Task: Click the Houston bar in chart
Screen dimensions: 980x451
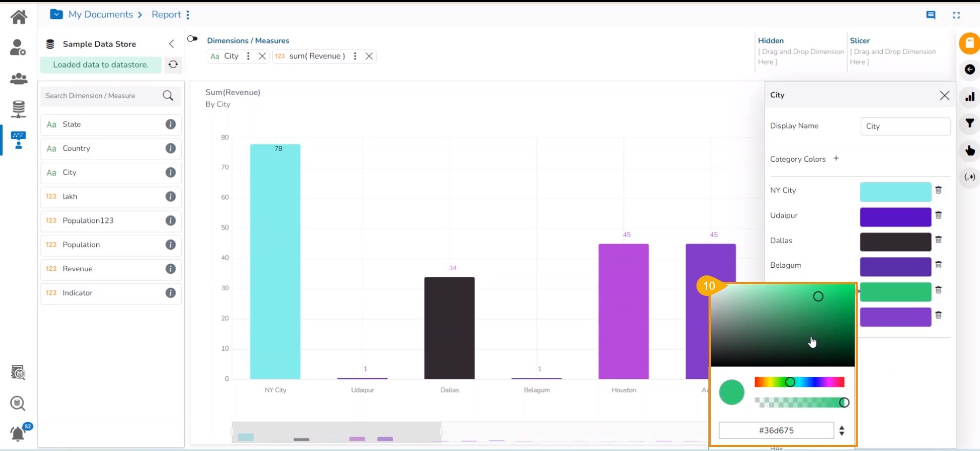Action: [x=624, y=311]
